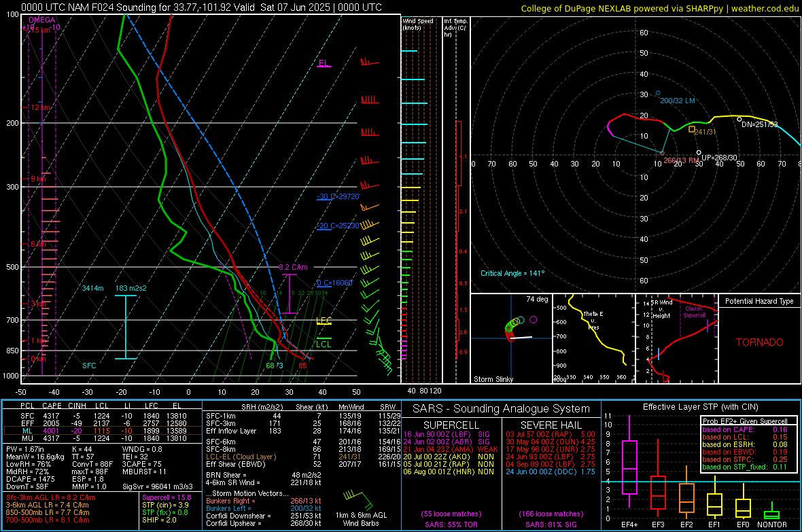
Task: Click the 'Bunkers Left =' storm motion row
Action: tap(264, 508)
